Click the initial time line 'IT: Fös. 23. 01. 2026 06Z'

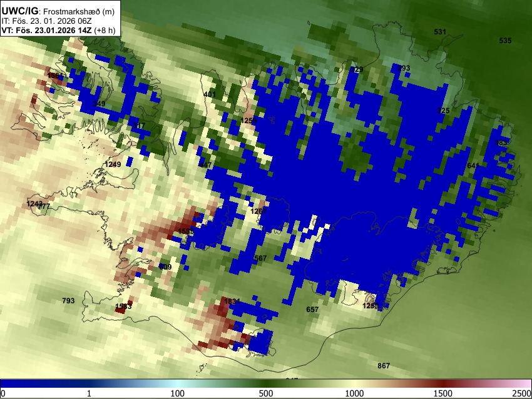point(46,21)
